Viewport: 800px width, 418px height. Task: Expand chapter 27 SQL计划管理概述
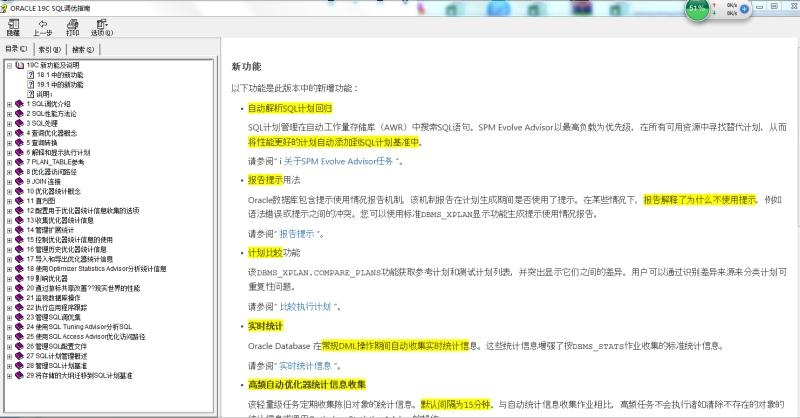9,356
